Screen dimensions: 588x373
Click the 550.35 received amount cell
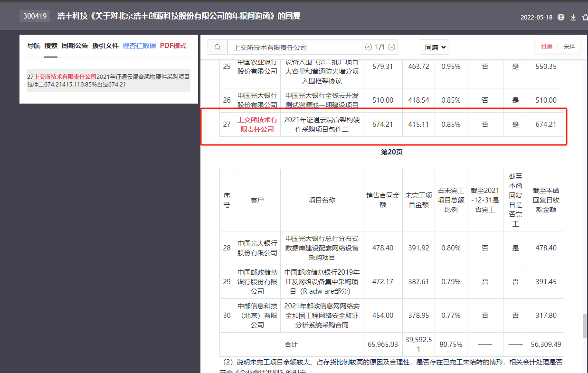(x=546, y=67)
